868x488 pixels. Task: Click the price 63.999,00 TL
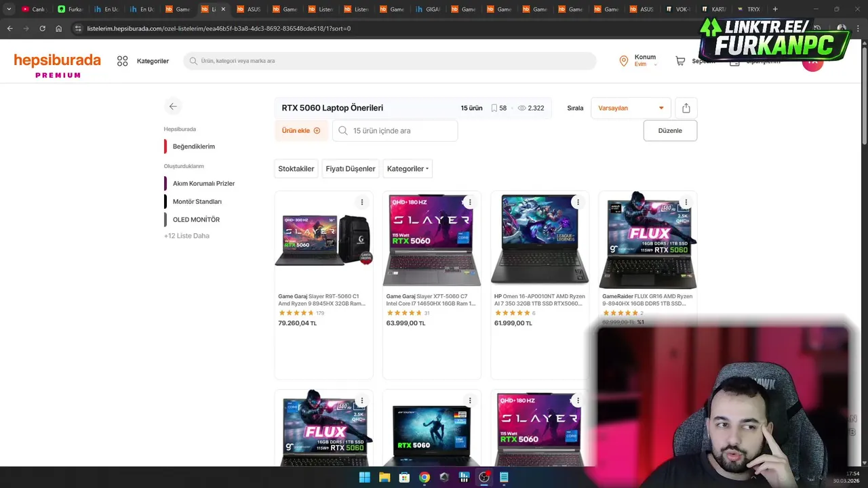coord(406,323)
